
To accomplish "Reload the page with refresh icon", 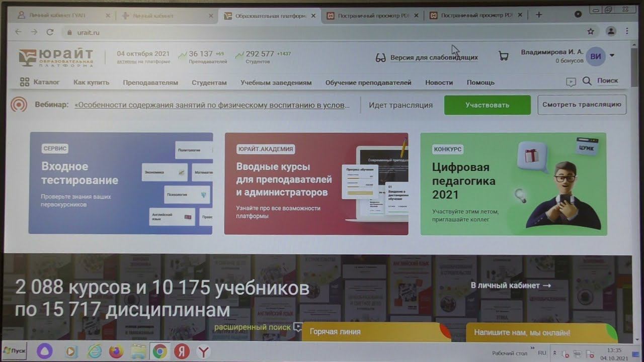I will point(50,32).
